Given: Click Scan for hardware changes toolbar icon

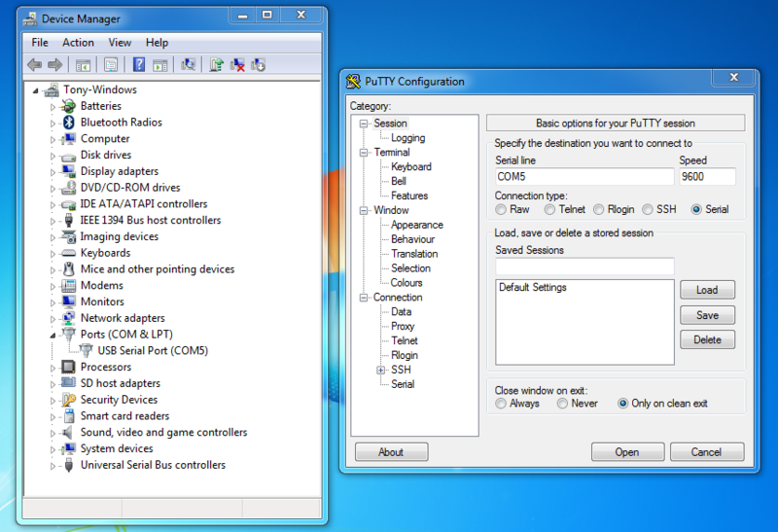Looking at the screenshot, I should point(188,65).
